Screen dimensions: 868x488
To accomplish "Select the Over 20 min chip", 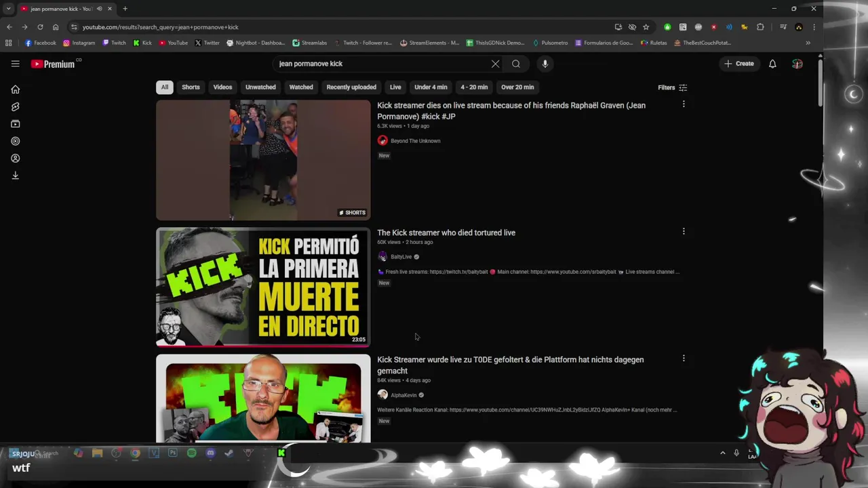I will pos(517,87).
